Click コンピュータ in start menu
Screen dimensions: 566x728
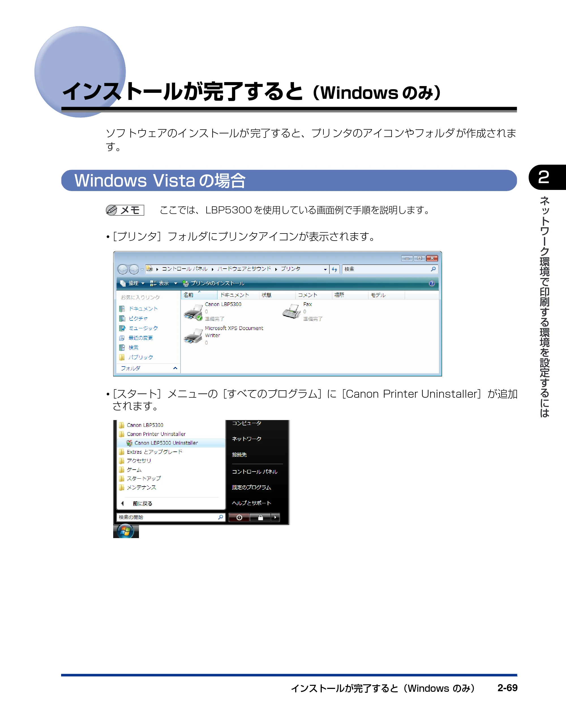coord(247,423)
